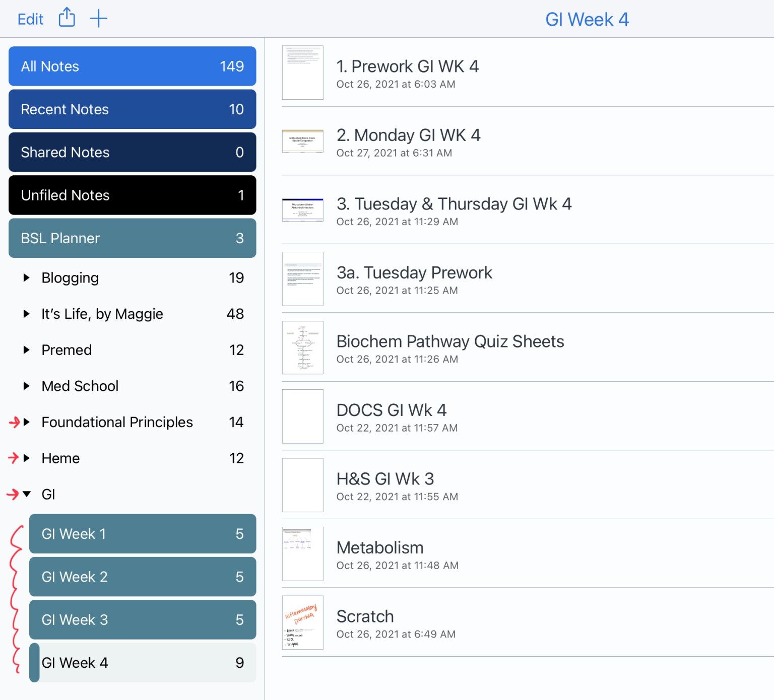The width and height of the screenshot is (774, 700).
Task: Open the GI Week 1 subfolder
Action: pyautogui.click(x=143, y=534)
